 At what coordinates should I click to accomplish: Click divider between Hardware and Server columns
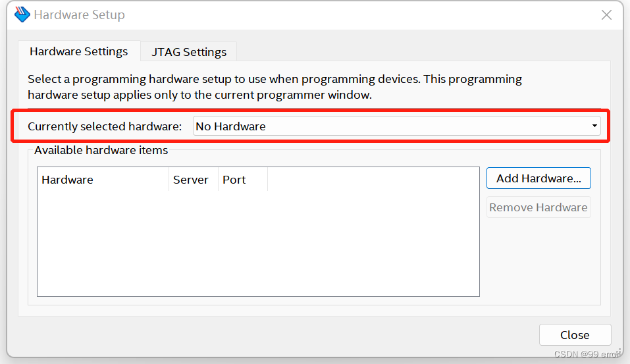(x=169, y=180)
